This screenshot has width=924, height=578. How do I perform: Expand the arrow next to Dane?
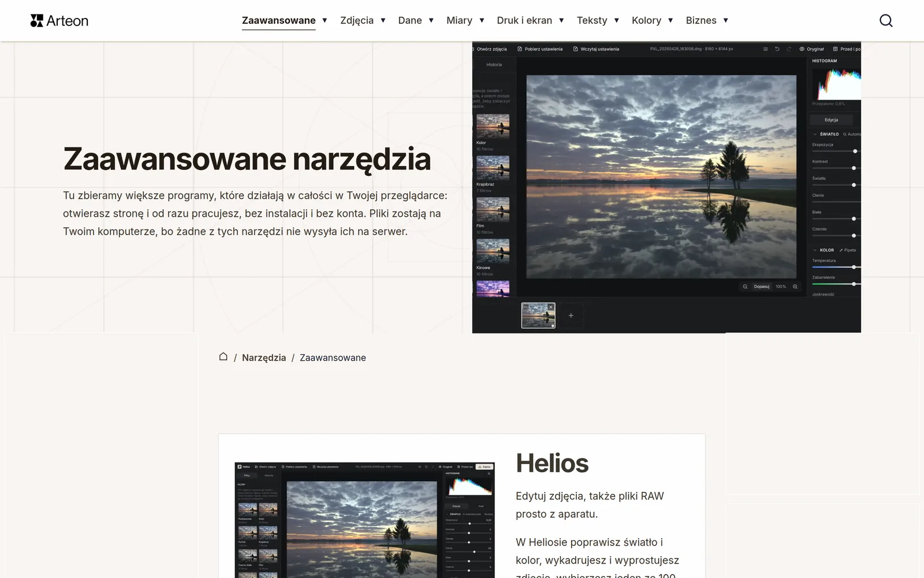pyautogui.click(x=431, y=20)
